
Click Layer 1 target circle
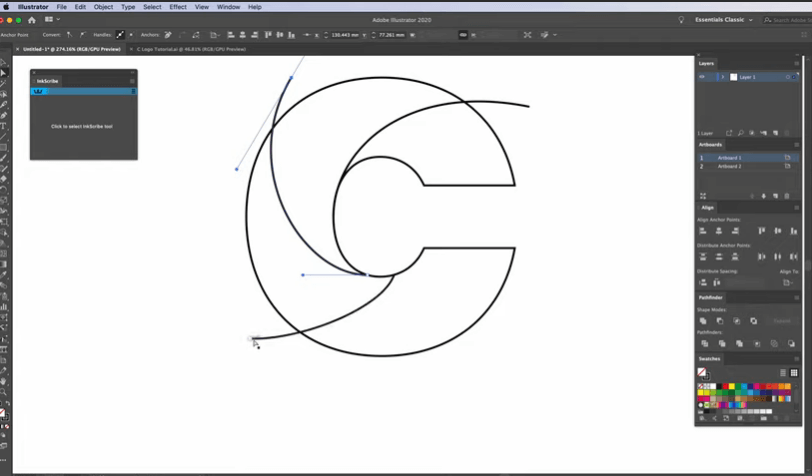point(788,77)
